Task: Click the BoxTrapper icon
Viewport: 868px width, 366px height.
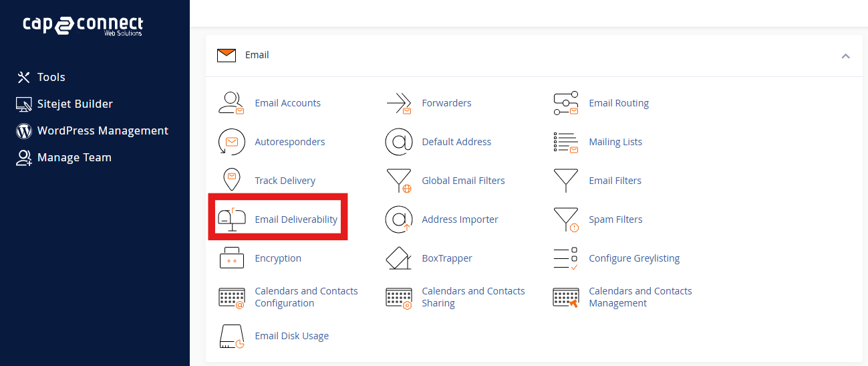Action: pos(399,258)
